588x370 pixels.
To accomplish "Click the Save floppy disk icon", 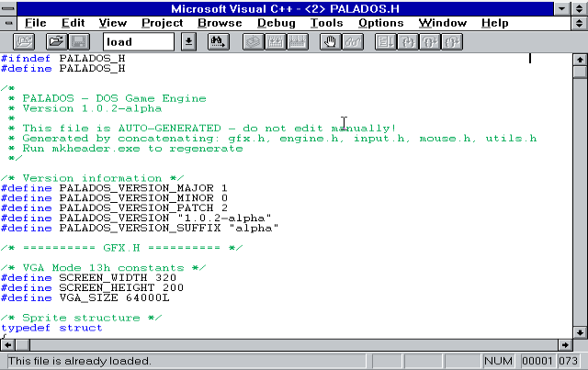I will tap(79, 41).
